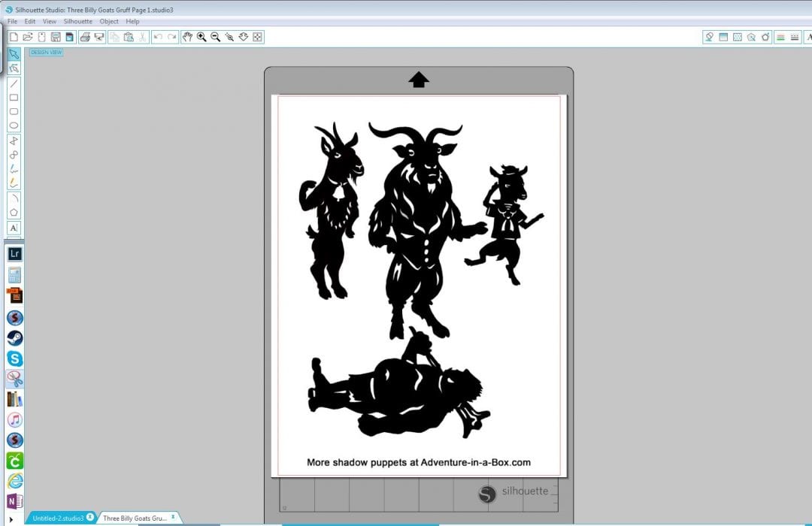Select the Draw a Rectangle tool
This screenshot has height=526, width=812.
coord(14,98)
